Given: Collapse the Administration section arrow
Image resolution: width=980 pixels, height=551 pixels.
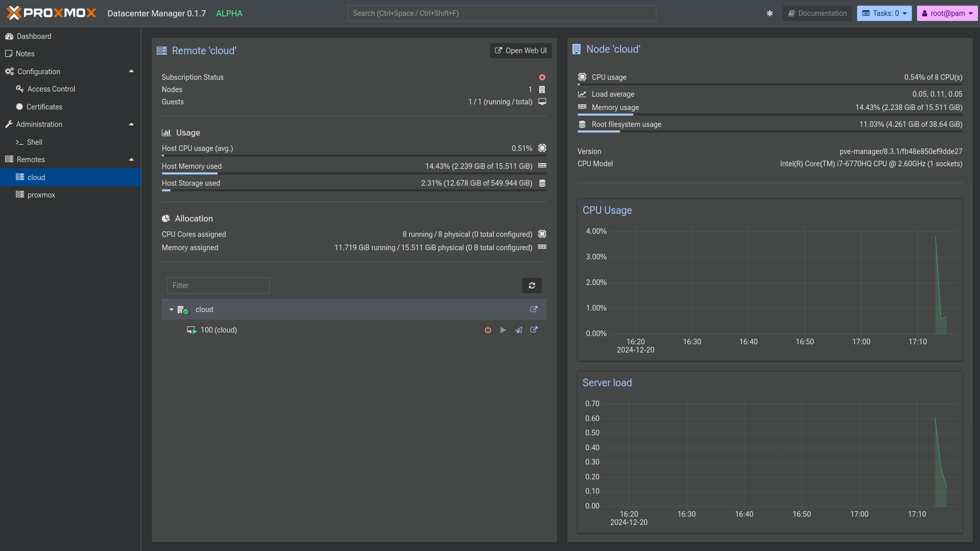Looking at the screenshot, I should click(x=131, y=124).
